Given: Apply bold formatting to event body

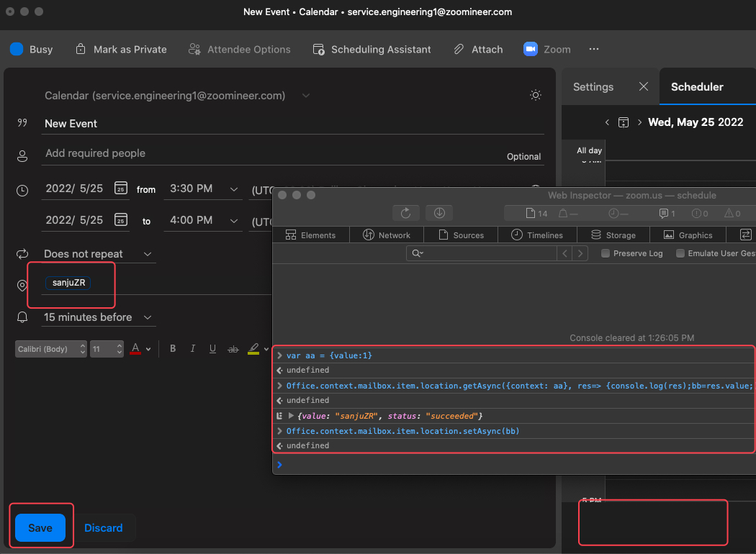Looking at the screenshot, I should click(173, 348).
